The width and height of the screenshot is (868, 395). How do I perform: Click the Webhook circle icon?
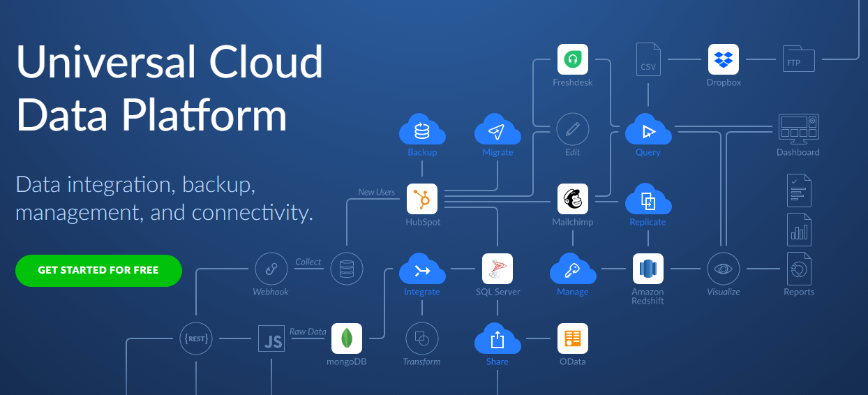point(271,269)
